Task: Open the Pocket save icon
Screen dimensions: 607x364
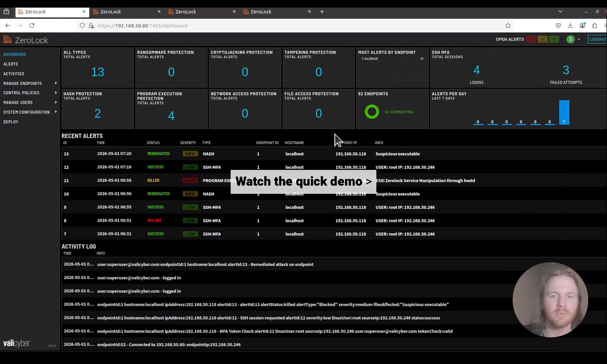Action: tap(558, 25)
